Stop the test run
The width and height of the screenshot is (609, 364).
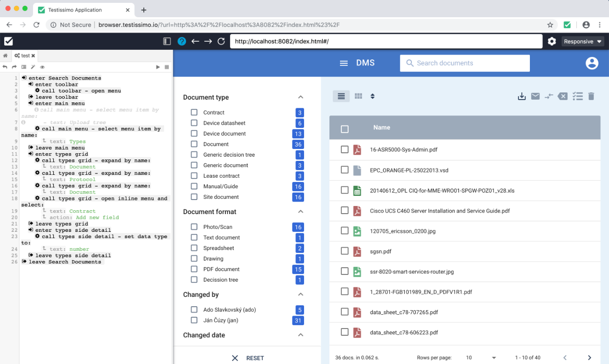point(167,67)
